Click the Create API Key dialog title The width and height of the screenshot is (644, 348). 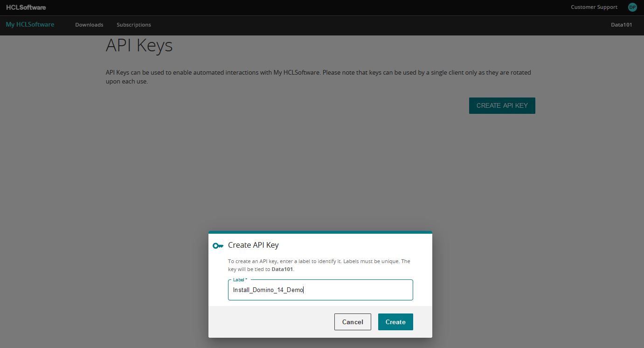(253, 245)
